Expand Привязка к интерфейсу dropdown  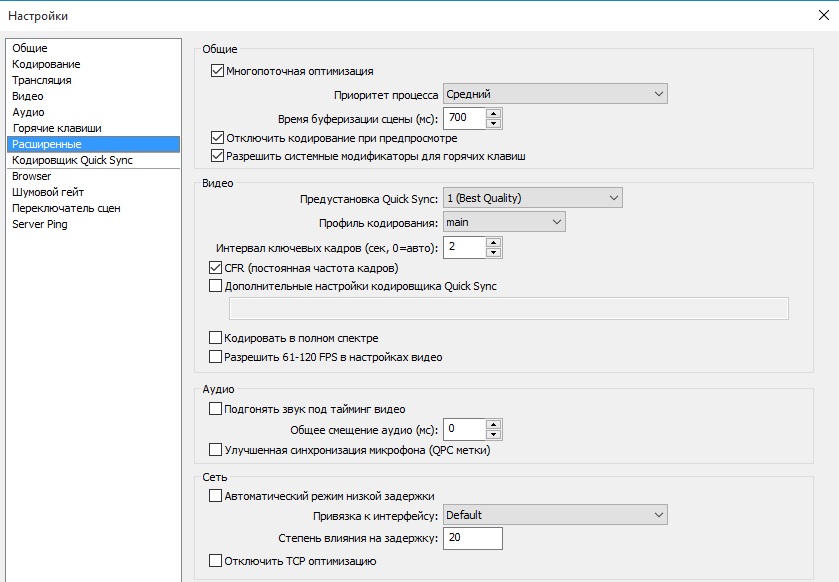coord(555,515)
